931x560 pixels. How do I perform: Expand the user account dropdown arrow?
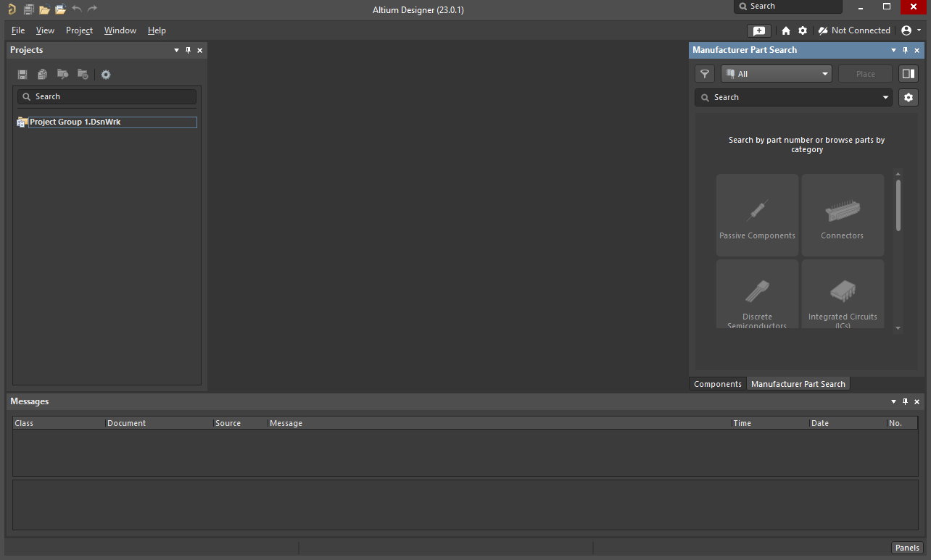coord(919,30)
